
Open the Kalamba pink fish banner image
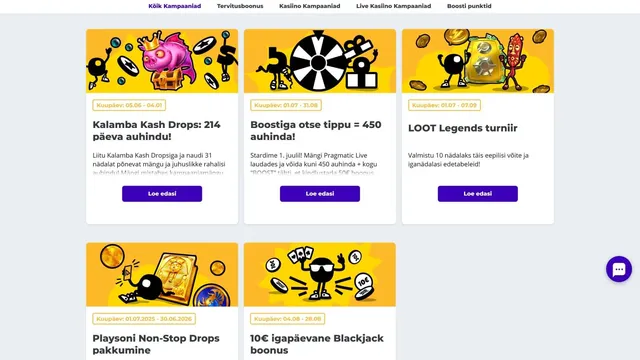162,61
